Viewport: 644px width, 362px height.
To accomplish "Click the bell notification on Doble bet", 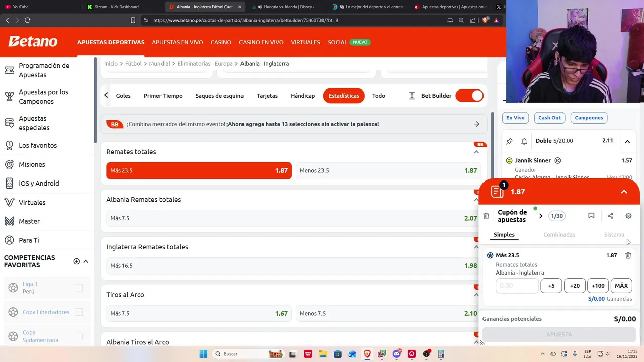I will [x=524, y=141].
